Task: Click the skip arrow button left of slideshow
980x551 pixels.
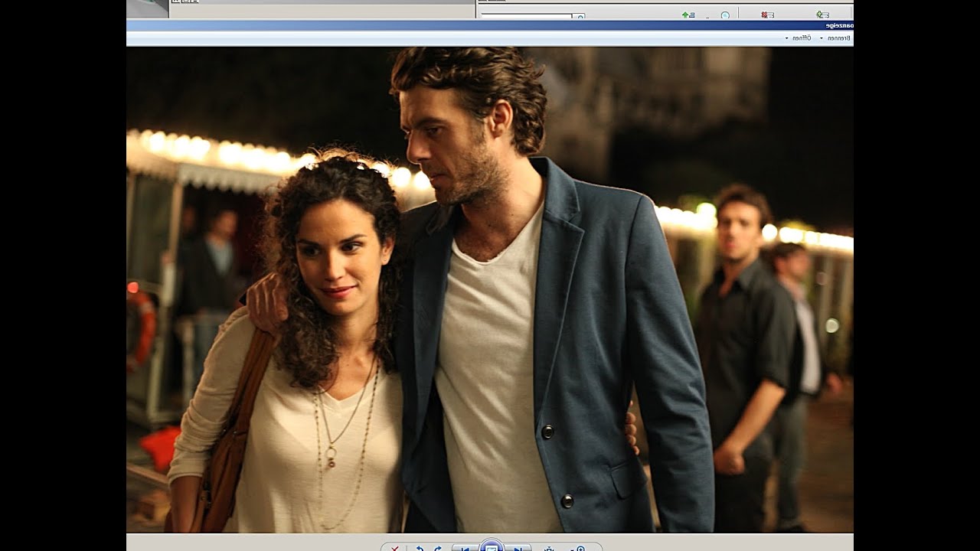Action: [465, 548]
